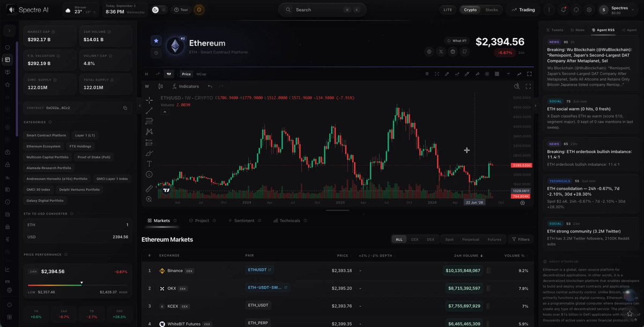Toggle the dark/light theme switch

[159, 10]
